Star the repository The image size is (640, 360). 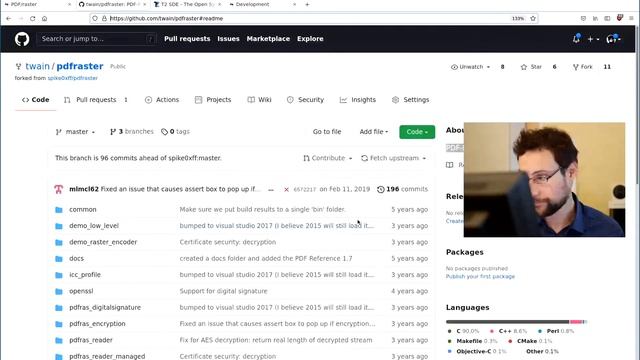coord(531,67)
